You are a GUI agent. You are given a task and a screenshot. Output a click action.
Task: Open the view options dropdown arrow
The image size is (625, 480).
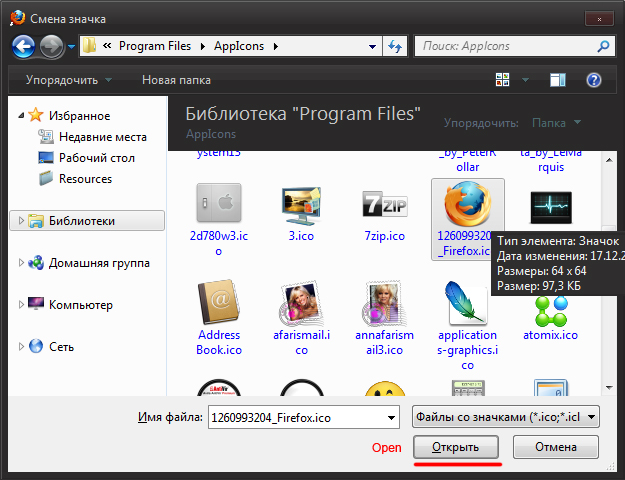tap(525, 80)
